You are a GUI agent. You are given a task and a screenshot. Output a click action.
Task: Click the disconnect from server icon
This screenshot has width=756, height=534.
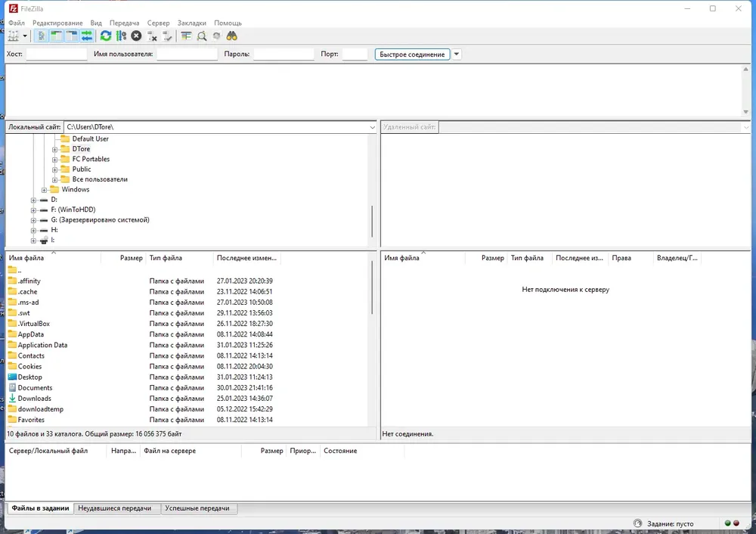pyautogui.click(x=152, y=36)
